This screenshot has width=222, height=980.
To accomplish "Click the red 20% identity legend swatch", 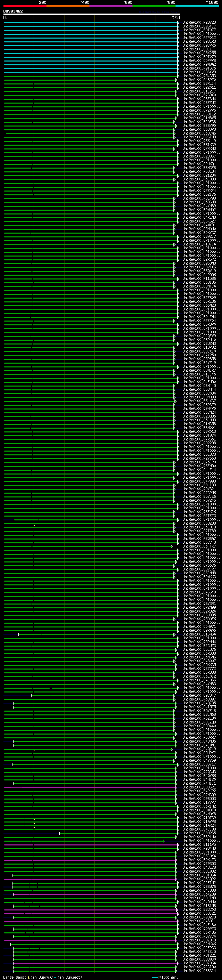I will coord(25,6).
